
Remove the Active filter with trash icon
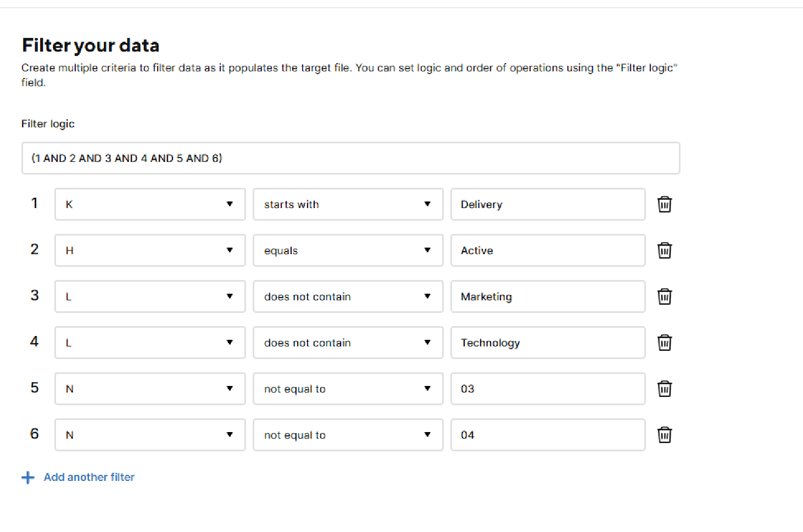[x=664, y=250]
